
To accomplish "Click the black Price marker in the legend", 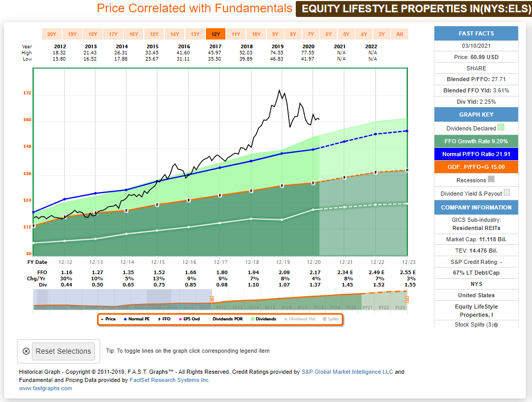I will coord(103,319).
